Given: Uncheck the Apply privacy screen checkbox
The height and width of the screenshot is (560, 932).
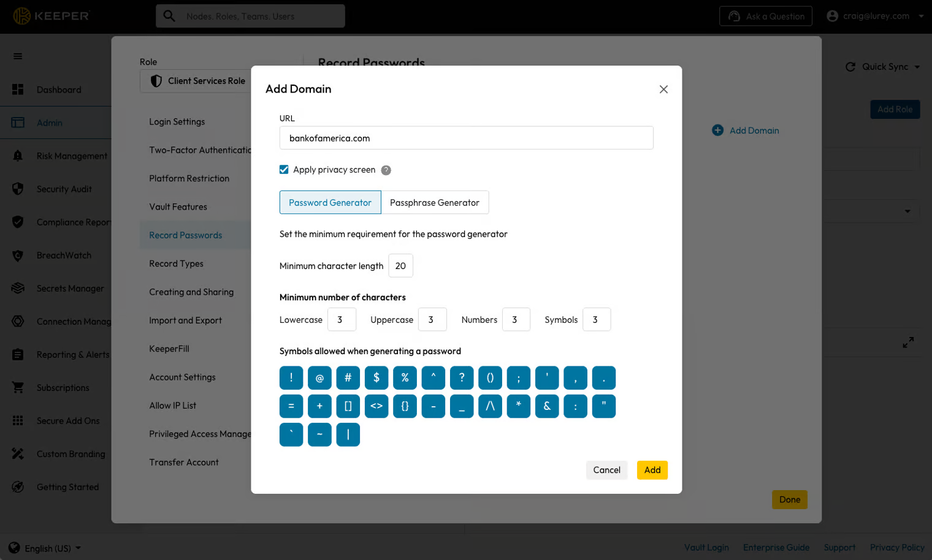Looking at the screenshot, I should click(x=284, y=170).
